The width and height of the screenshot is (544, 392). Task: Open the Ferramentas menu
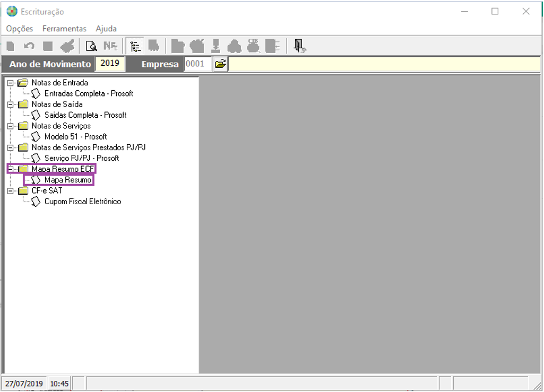(64, 29)
